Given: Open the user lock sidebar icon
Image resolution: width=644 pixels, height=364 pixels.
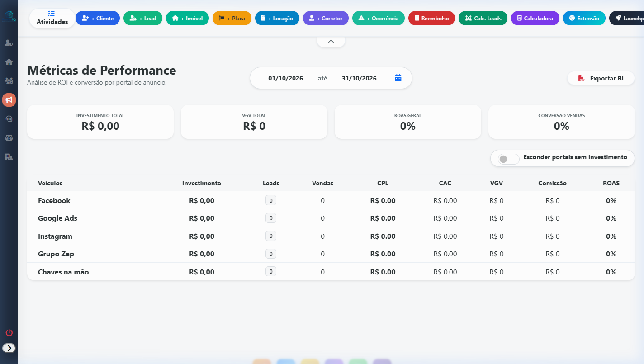Looking at the screenshot, I should [9, 43].
